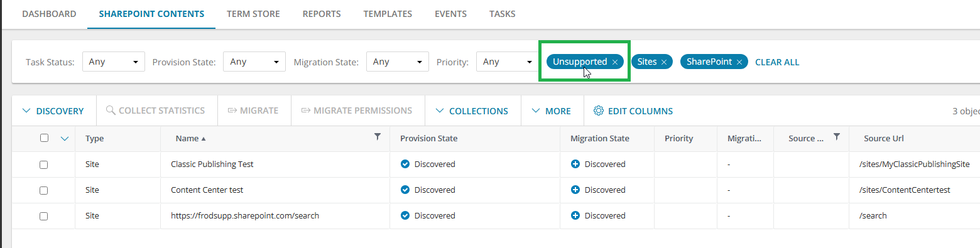Click the SharePoint filter chip label
This screenshot has width=980, height=248.
pos(709,62)
